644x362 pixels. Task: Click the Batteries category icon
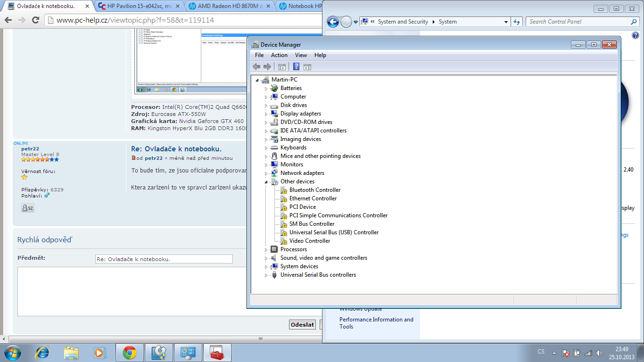274,88
